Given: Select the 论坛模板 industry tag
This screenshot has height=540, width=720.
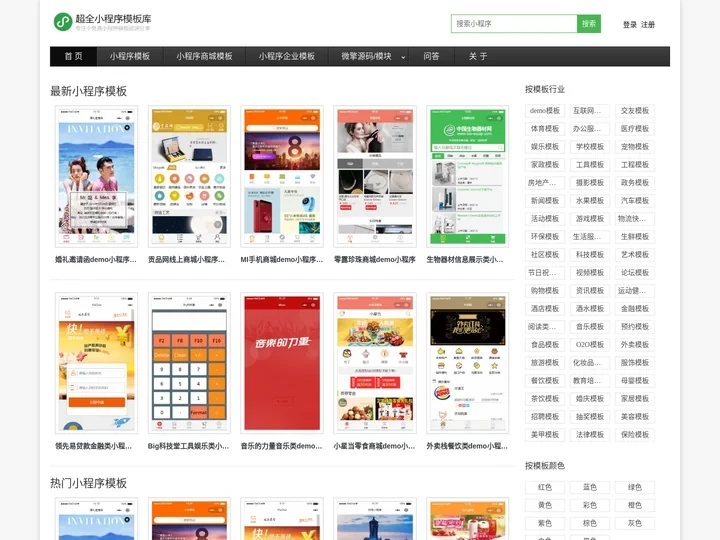Looking at the screenshot, I should [x=635, y=273].
